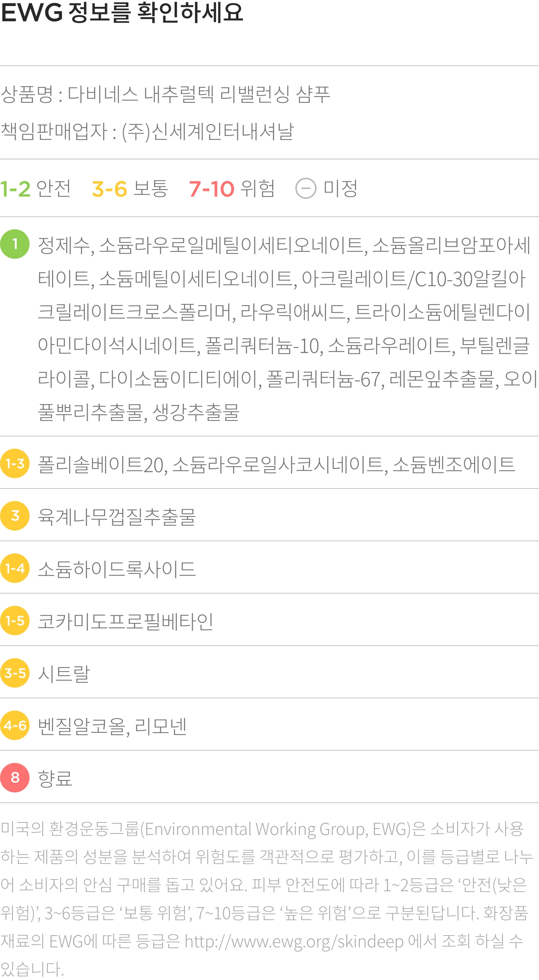Select the red 7-10 위험 legend
The height and width of the screenshot is (980, 539).
click(232, 189)
